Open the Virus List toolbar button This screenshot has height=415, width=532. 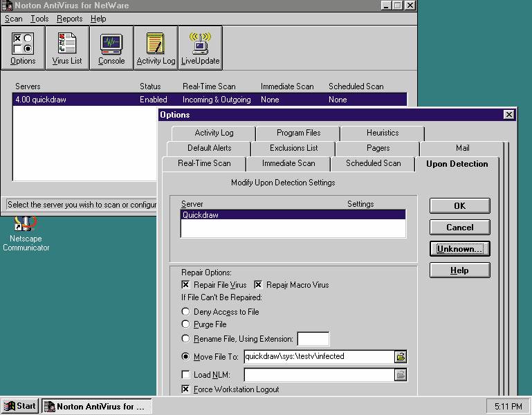67,48
